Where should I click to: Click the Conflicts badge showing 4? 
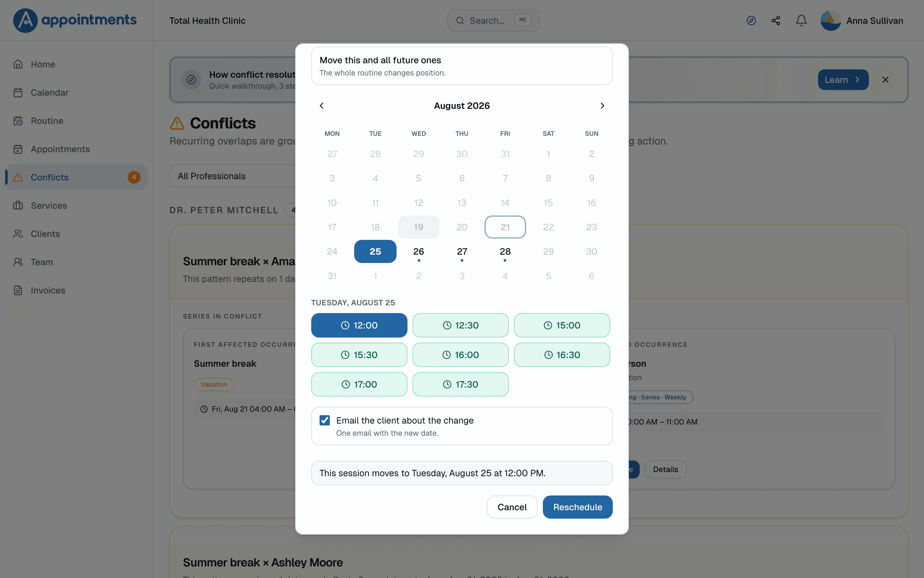(134, 177)
